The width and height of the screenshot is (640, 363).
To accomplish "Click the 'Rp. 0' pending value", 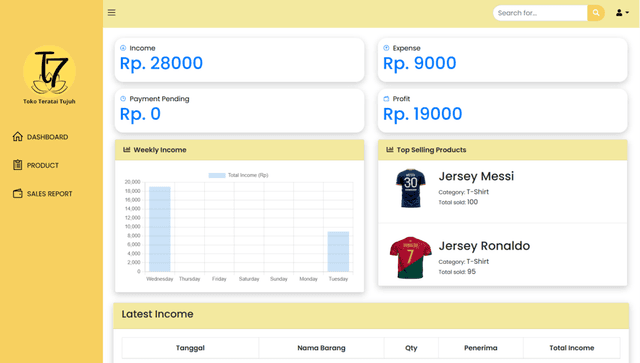I will pyautogui.click(x=140, y=114).
